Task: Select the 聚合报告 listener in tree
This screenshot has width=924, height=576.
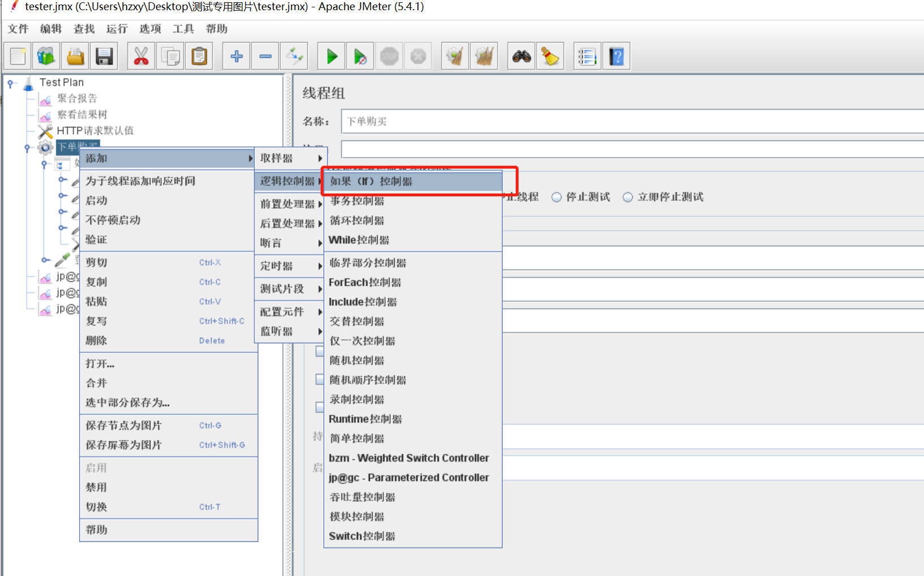Action: 77,98
